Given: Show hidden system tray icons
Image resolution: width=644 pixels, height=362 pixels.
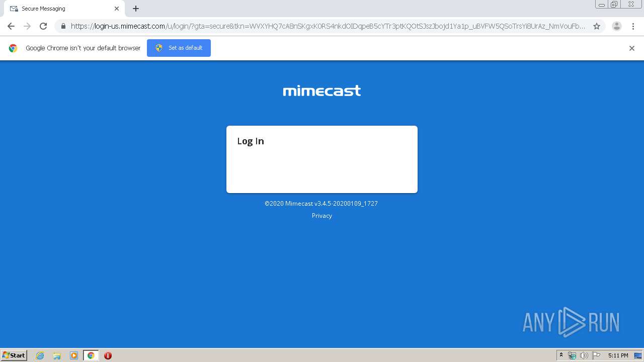Looking at the screenshot, I should pos(561,355).
